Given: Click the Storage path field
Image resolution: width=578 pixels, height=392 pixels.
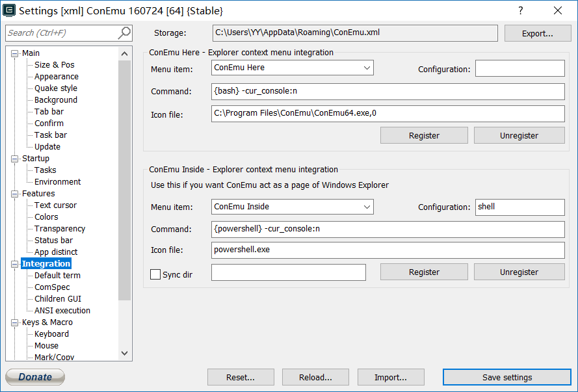Looking at the screenshot, I should point(355,33).
